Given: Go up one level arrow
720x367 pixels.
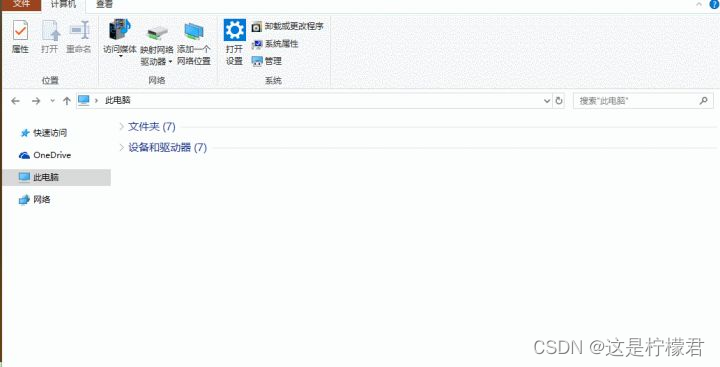Looking at the screenshot, I should (67, 101).
